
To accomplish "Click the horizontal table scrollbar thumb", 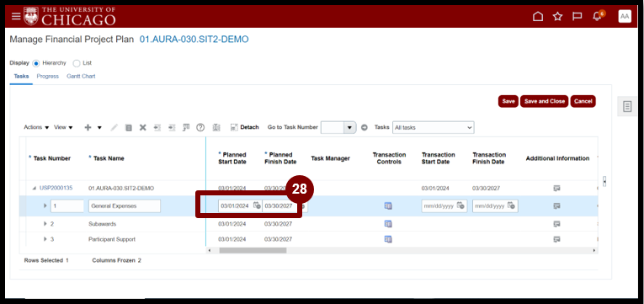I will 253,250.
